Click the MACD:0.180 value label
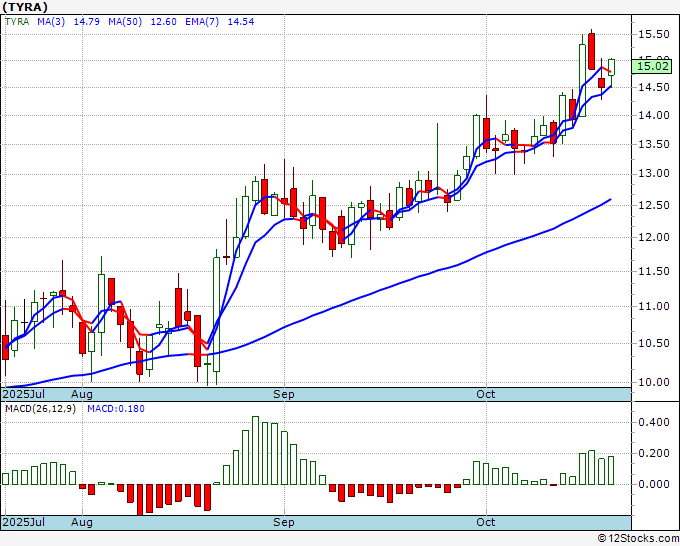The height and width of the screenshot is (546, 680). [x=116, y=409]
